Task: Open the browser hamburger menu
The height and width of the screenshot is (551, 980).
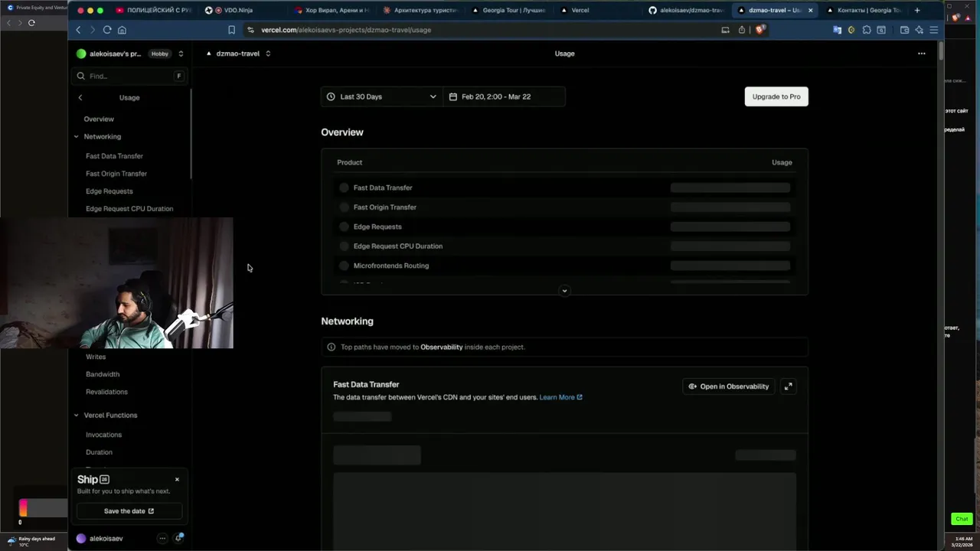Action: pos(934,30)
